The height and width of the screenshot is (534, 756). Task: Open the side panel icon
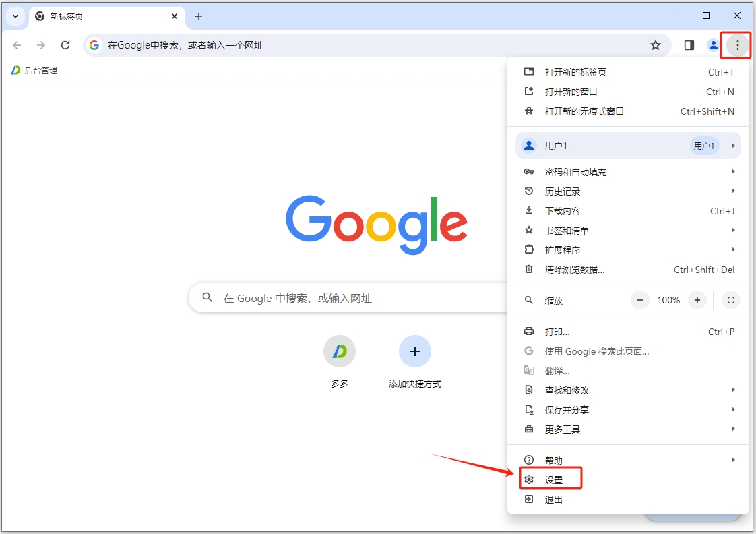(688, 45)
